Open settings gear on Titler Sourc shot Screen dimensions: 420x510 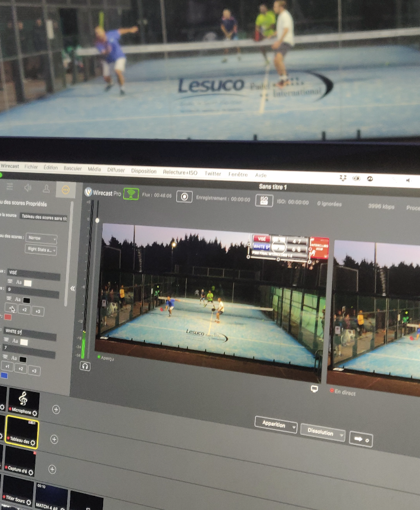(29, 502)
